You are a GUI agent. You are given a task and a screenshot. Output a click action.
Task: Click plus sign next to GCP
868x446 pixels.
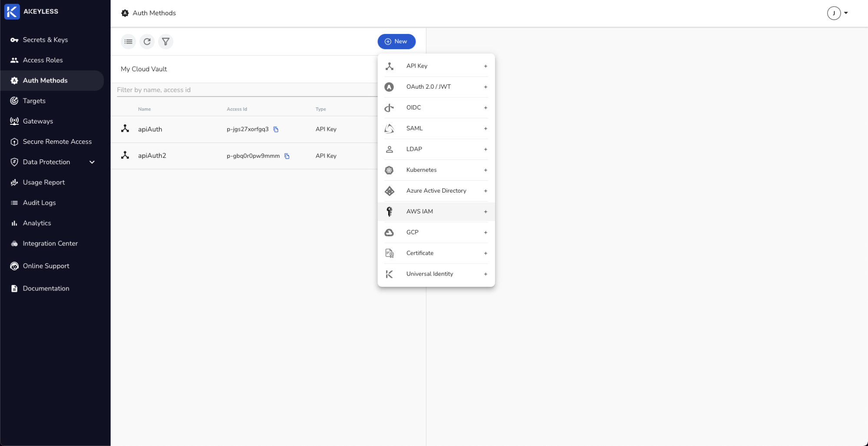click(485, 233)
